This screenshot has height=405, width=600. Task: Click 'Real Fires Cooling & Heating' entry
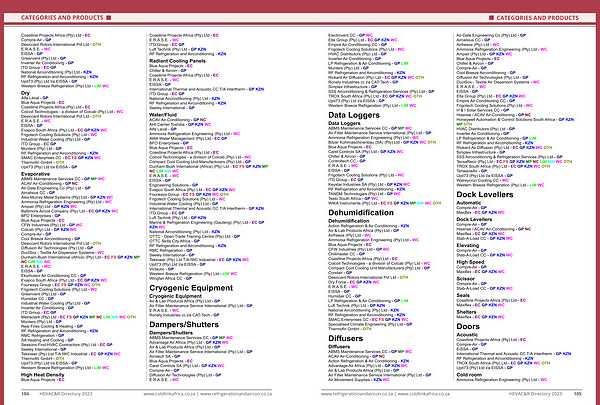coord(52,326)
